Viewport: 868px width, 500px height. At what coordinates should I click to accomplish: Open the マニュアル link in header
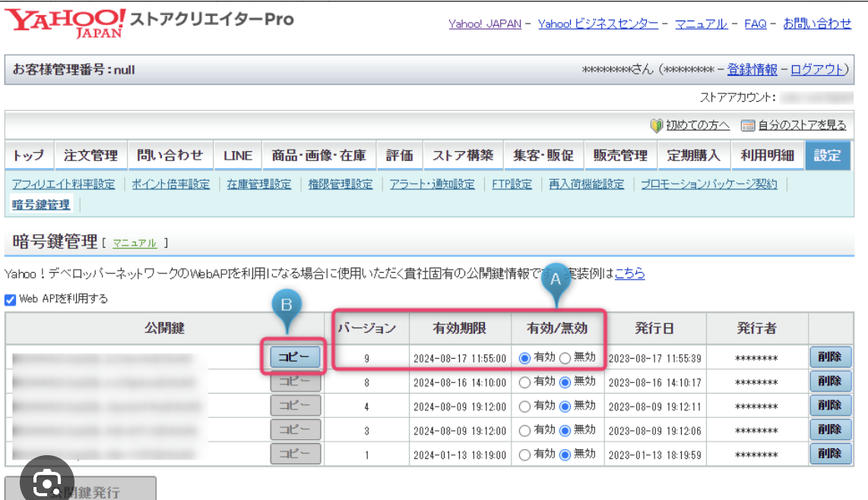[701, 24]
